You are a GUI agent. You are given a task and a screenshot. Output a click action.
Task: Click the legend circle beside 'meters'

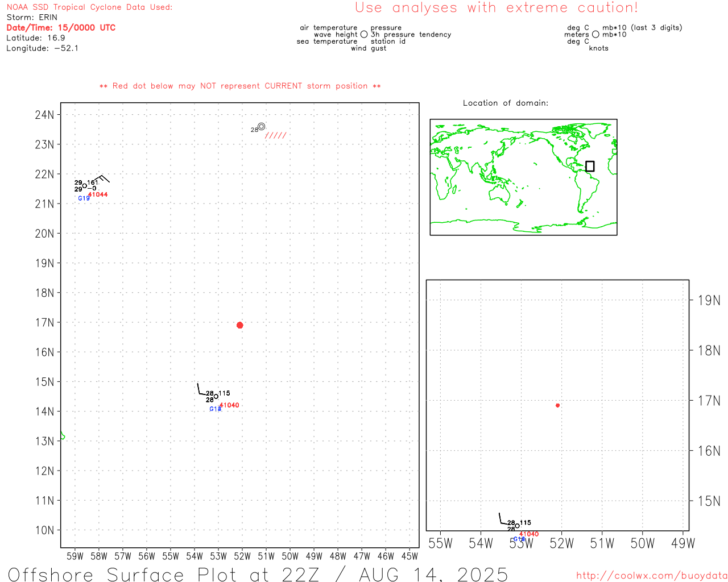[595, 34]
